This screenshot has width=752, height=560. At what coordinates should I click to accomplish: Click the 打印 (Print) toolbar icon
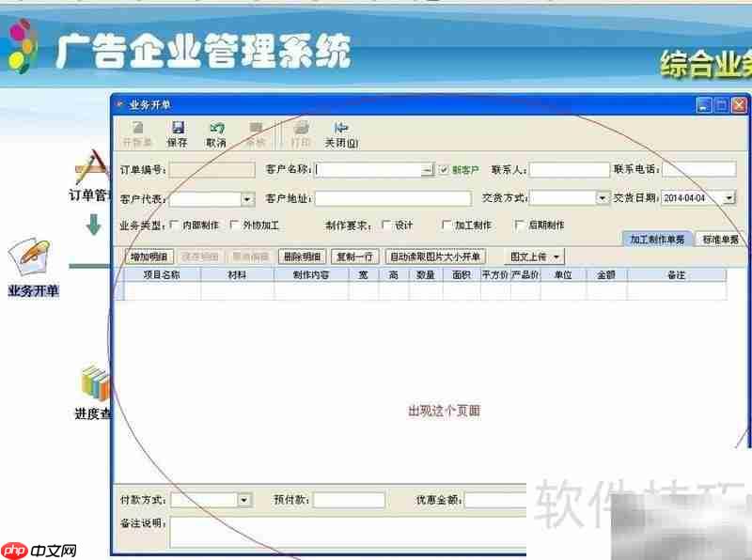[300, 132]
